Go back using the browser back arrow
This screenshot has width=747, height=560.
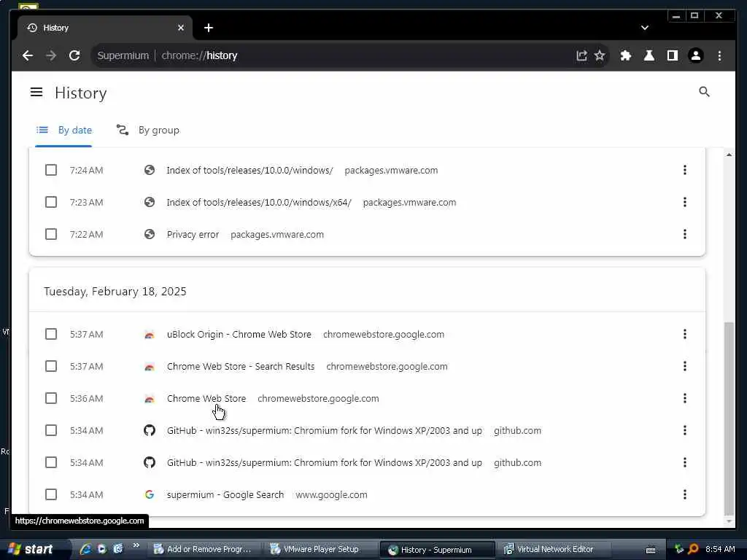28,55
